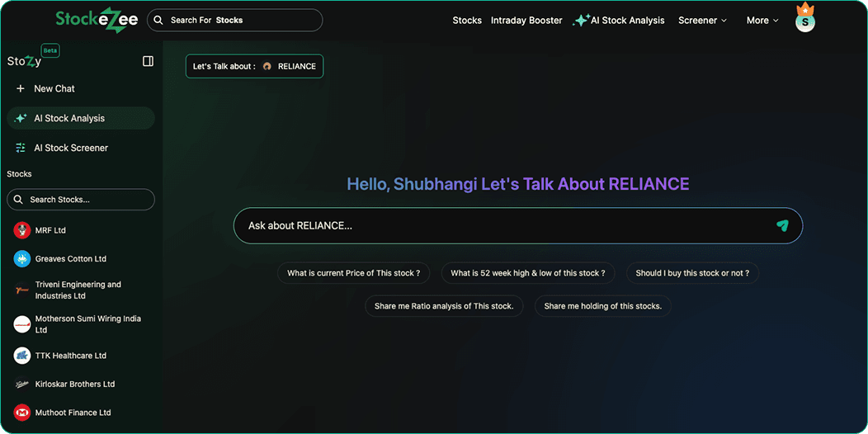The image size is (868, 434).
Task: Open Intraday Booster from top navigation
Action: [x=526, y=21]
